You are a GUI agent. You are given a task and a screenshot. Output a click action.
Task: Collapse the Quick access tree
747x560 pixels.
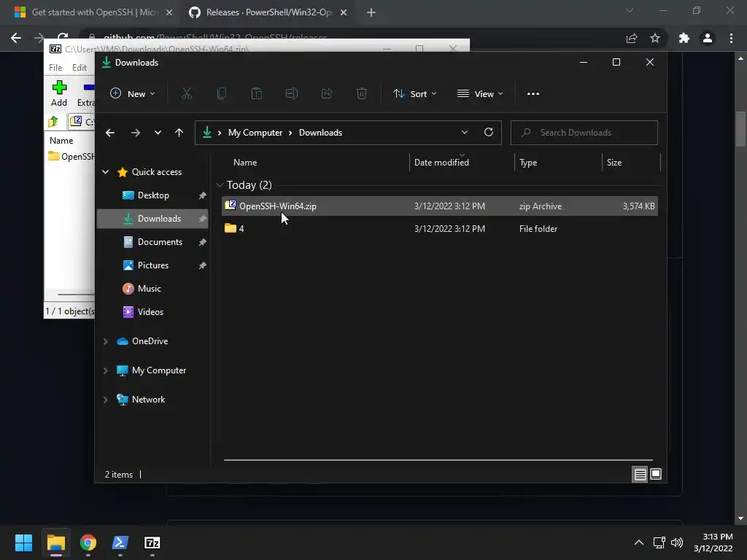(x=105, y=172)
